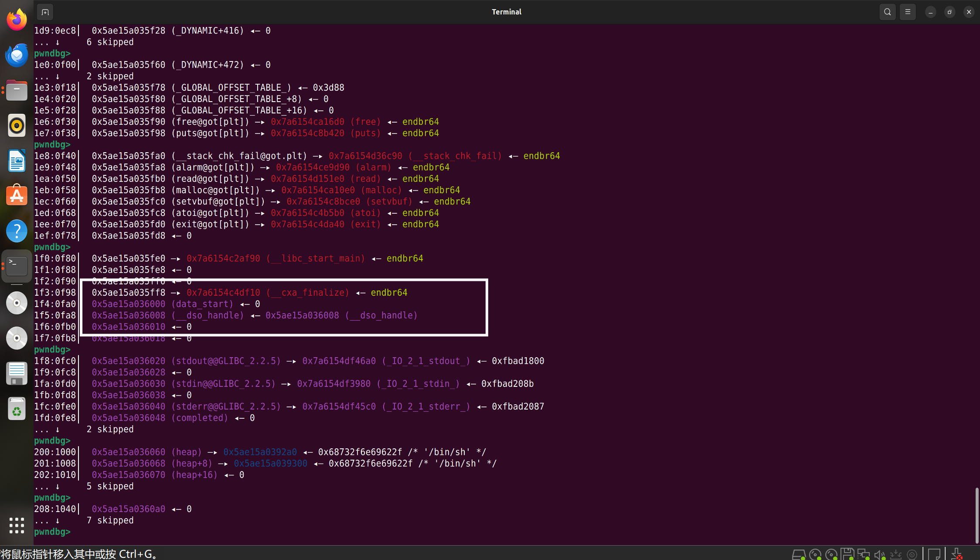Image resolution: width=980 pixels, height=560 pixels.
Task: Click the '7 skipped' line
Action: point(110,520)
